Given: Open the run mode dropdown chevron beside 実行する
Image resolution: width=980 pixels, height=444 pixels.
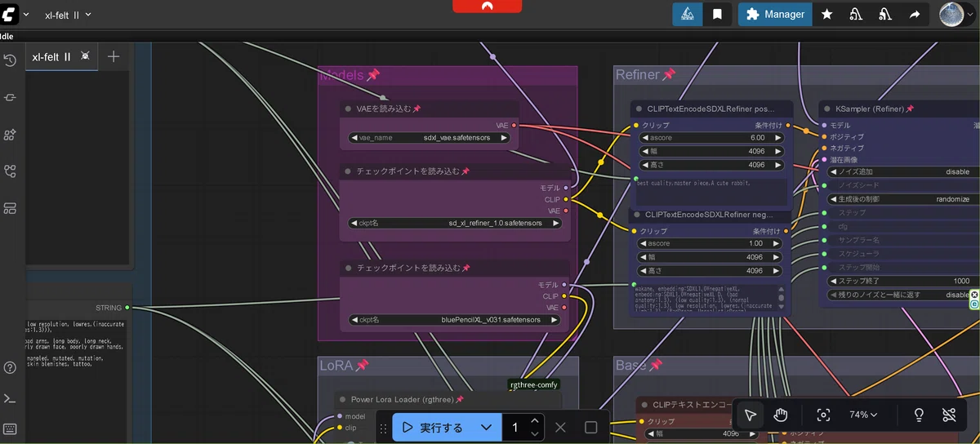Looking at the screenshot, I should (x=487, y=427).
